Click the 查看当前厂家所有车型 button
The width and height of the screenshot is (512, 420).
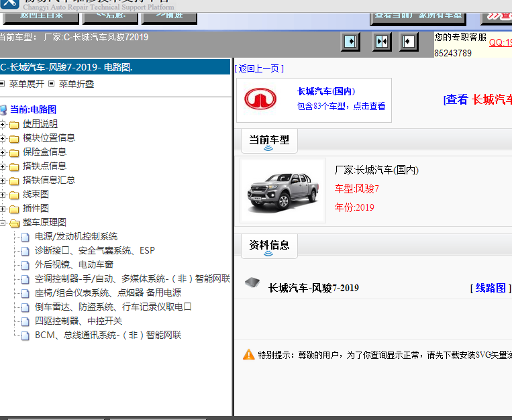pyautogui.click(x=418, y=19)
